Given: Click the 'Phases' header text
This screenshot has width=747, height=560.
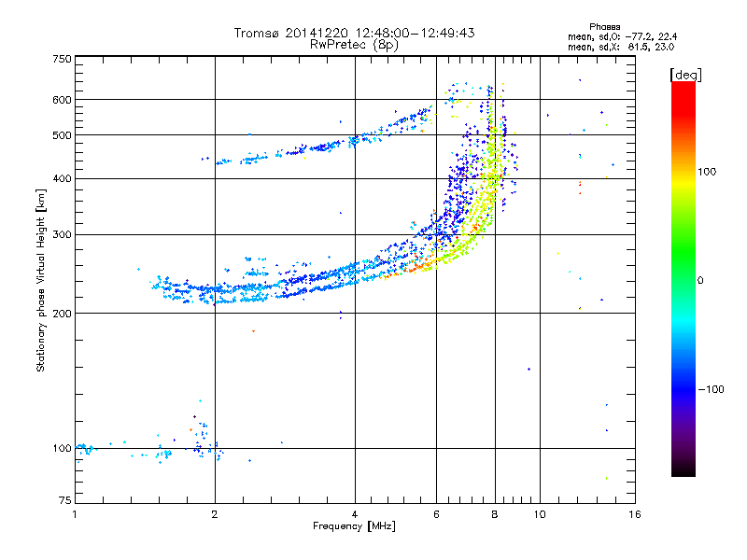Looking at the screenshot, I should coord(604,27).
